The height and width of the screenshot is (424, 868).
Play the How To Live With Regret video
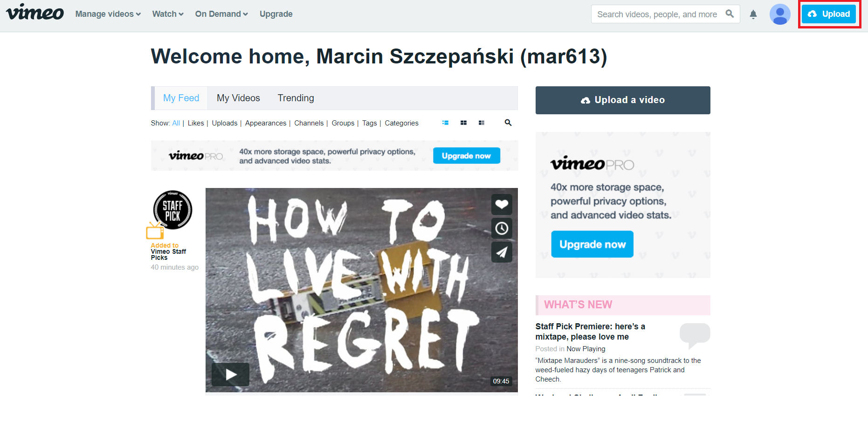click(x=230, y=374)
